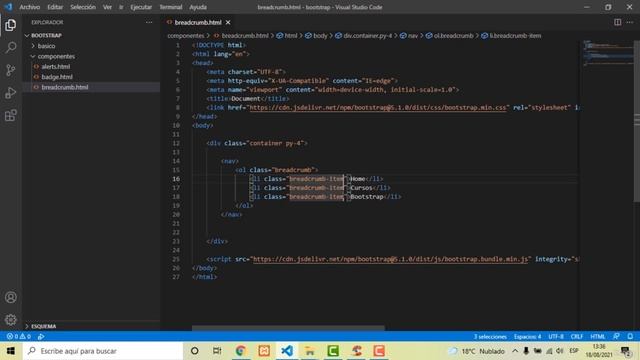Click the body breadcrumb path segment
This screenshot has width=640, height=360.
(x=320, y=36)
